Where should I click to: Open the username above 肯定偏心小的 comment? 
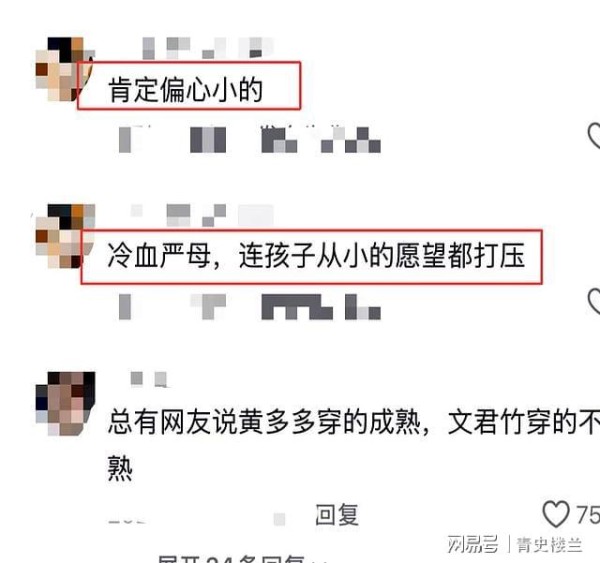pyautogui.click(x=208, y=48)
